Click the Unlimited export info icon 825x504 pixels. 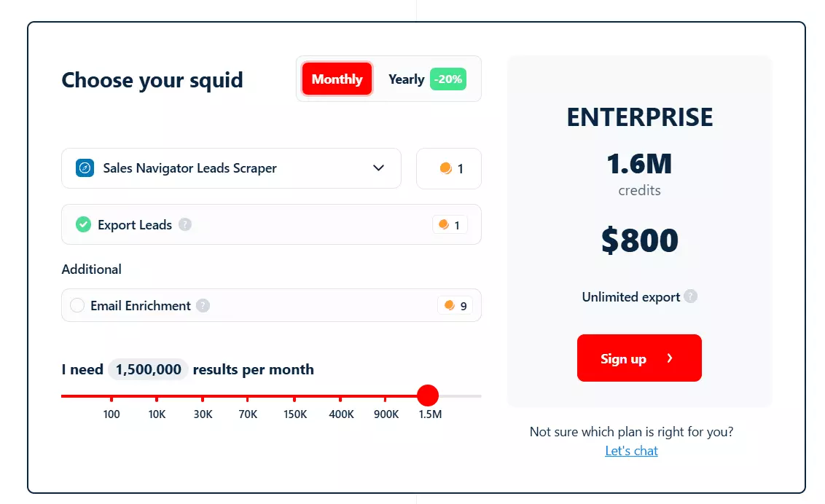click(x=689, y=297)
